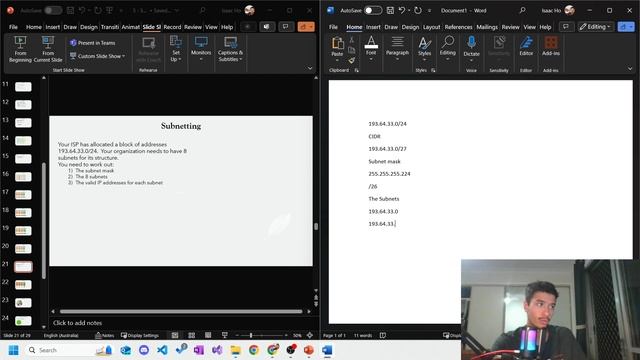The width and height of the screenshot is (640, 360).
Task: Undo last action in Word
Action: tap(402, 10)
